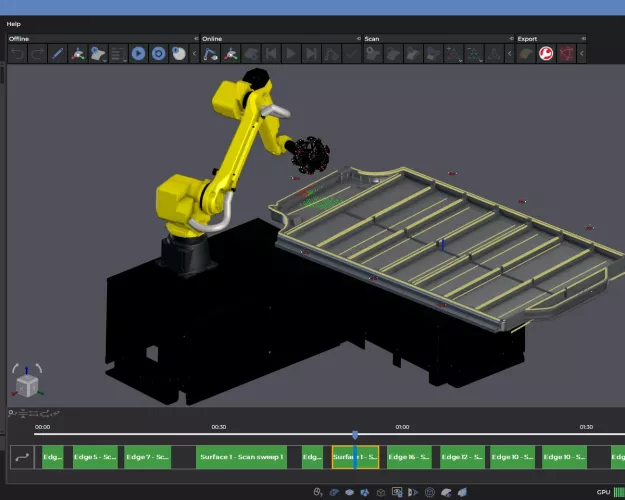Click the blue circular target icon

158,54
